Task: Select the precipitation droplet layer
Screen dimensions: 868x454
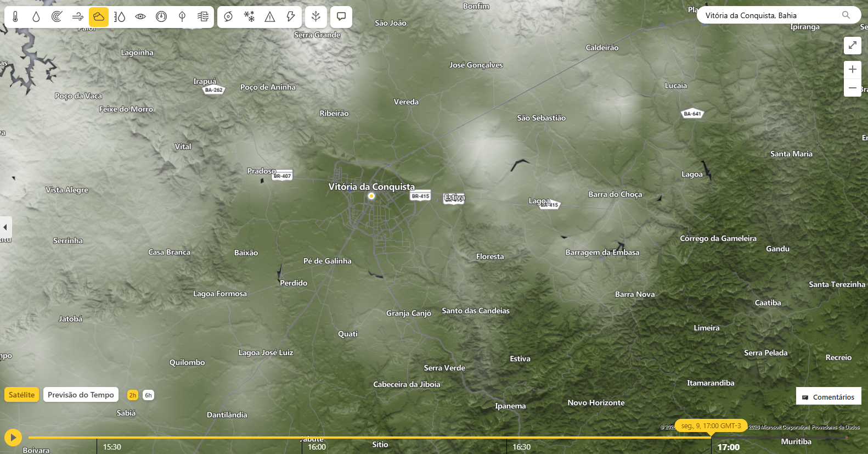Action: (36, 17)
